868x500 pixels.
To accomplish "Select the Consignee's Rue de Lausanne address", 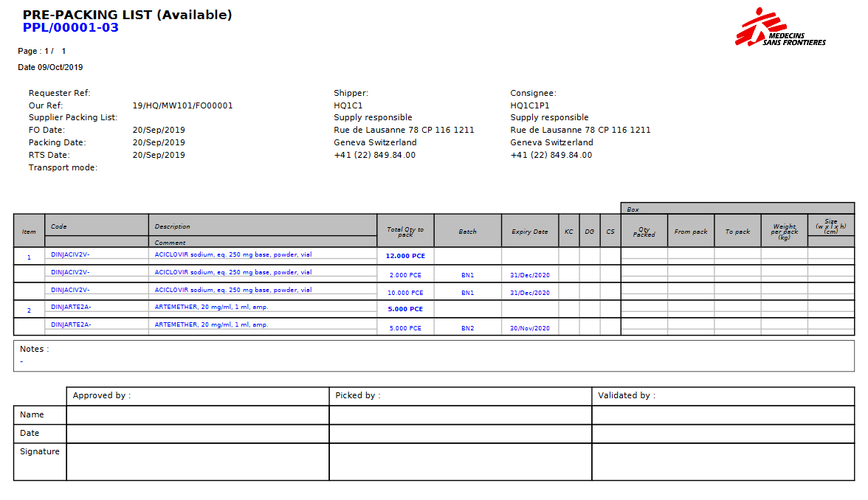I will [x=581, y=130].
